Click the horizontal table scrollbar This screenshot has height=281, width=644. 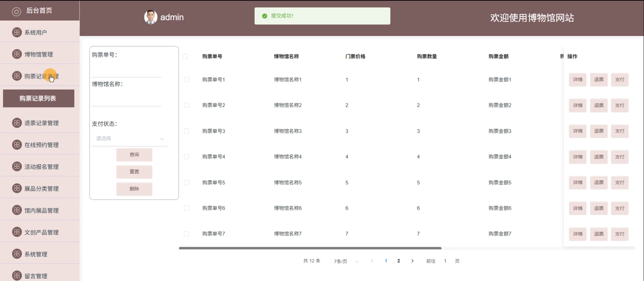(310, 248)
